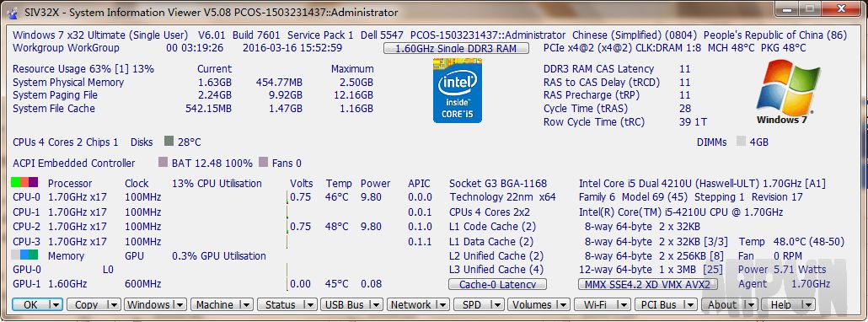The image size is (868, 322).
Task: Click the "Row Cycle Time (tRC)" label
Action: (x=594, y=122)
